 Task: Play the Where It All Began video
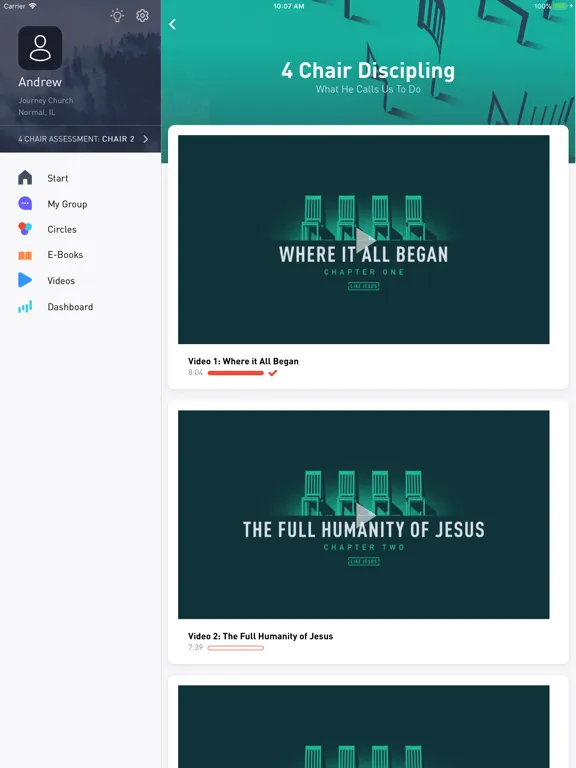(363, 240)
